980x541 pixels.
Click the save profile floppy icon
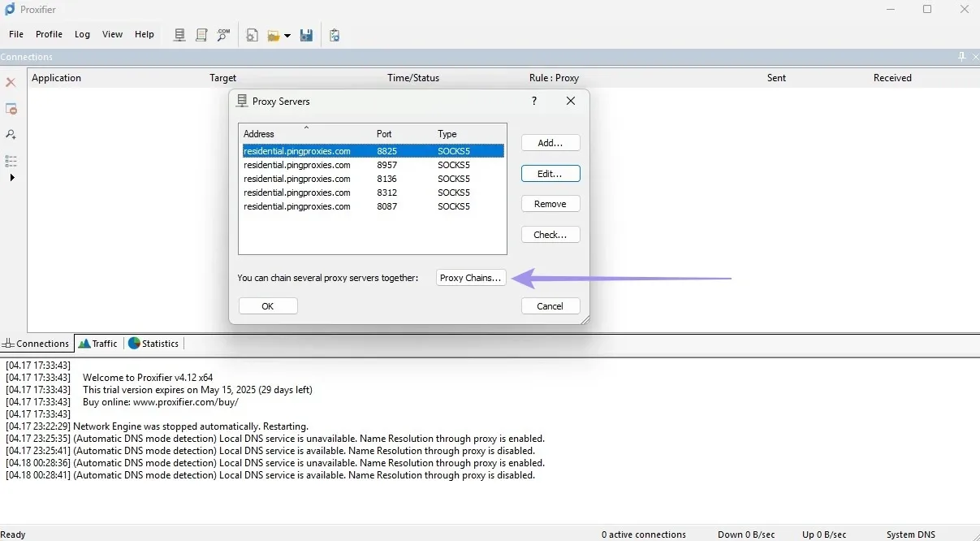306,35
